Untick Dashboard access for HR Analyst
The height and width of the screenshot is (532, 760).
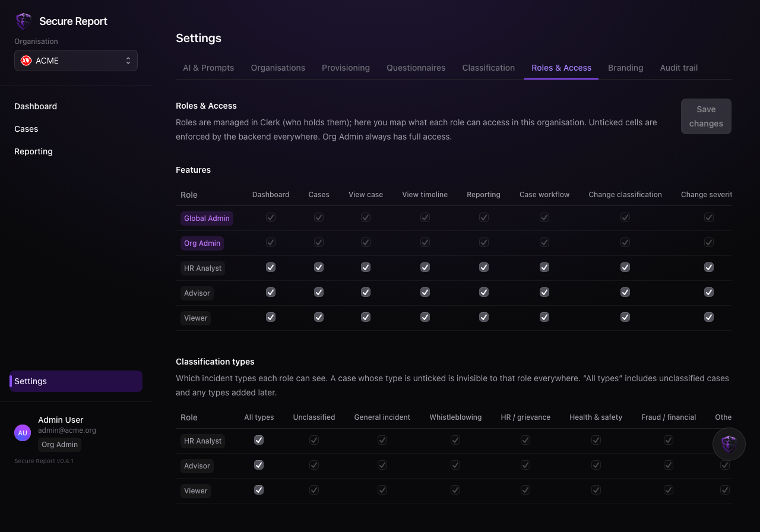coord(271,267)
